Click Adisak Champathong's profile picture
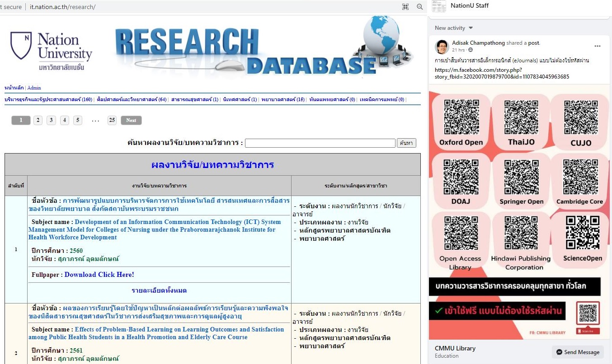The width and height of the screenshot is (612, 364). point(442,47)
